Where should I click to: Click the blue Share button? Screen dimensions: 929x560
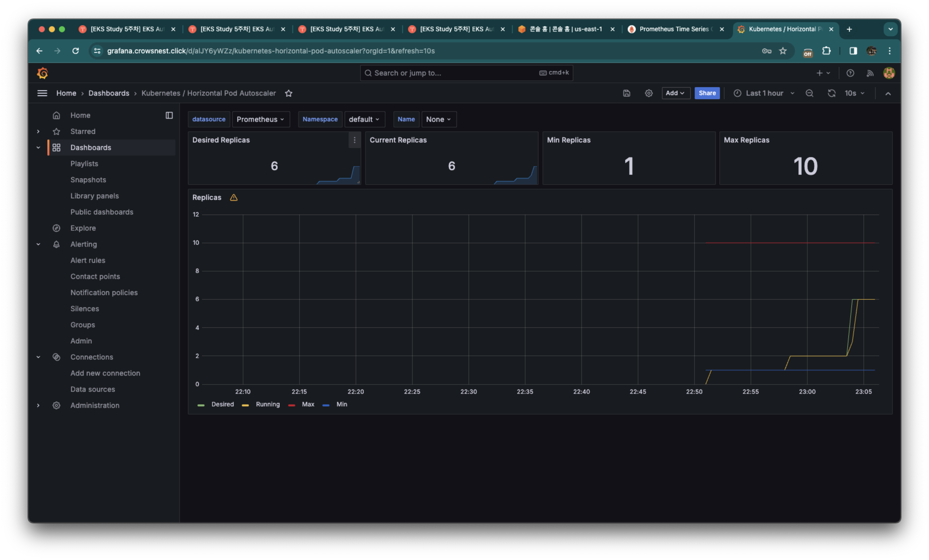pyautogui.click(x=707, y=93)
